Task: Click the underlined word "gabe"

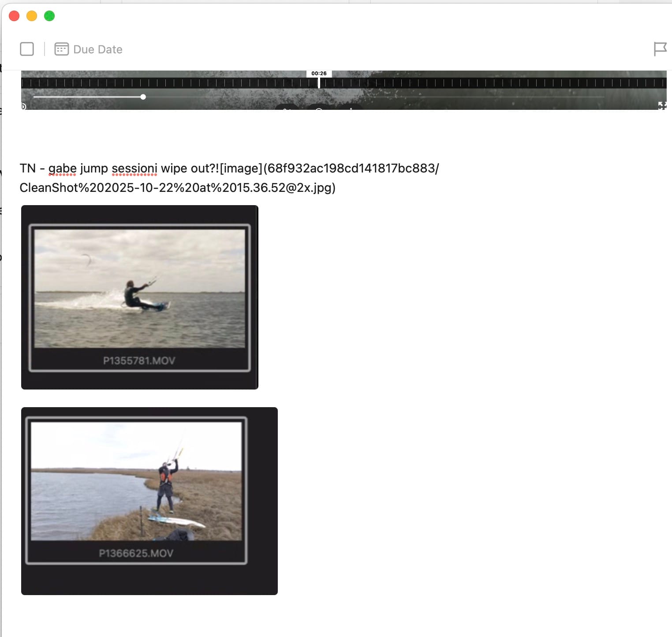Action: [x=62, y=169]
